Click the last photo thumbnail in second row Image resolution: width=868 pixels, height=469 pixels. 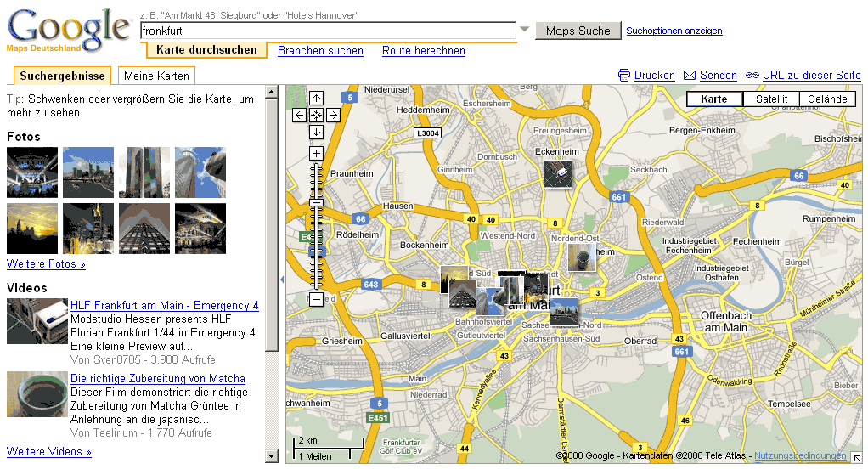[x=200, y=229]
